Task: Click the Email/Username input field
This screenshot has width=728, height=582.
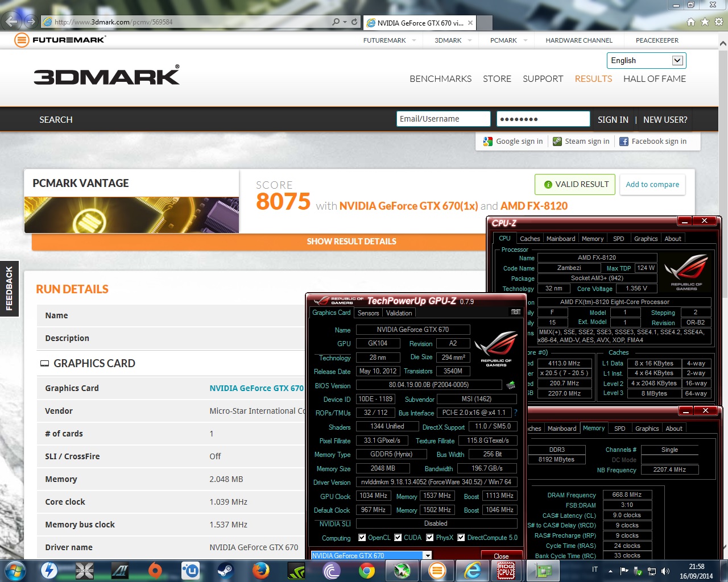Action: (443, 119)
